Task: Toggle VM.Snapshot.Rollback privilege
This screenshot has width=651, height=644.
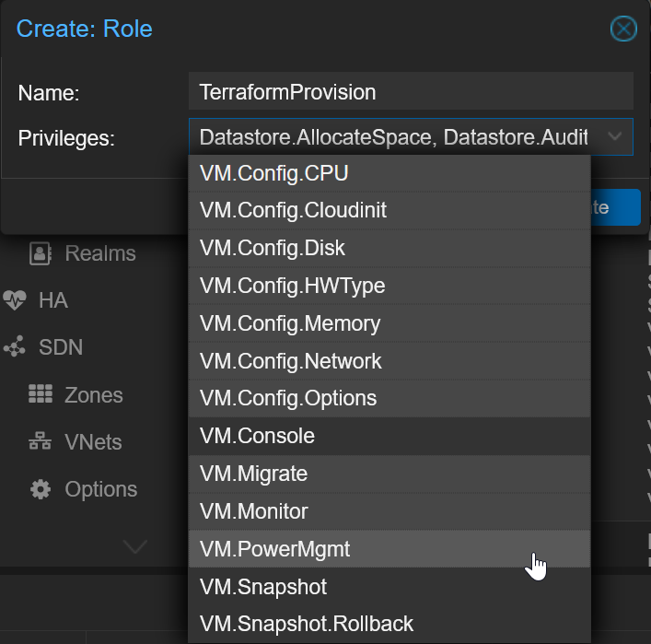Action: click(x=389, y=624)
